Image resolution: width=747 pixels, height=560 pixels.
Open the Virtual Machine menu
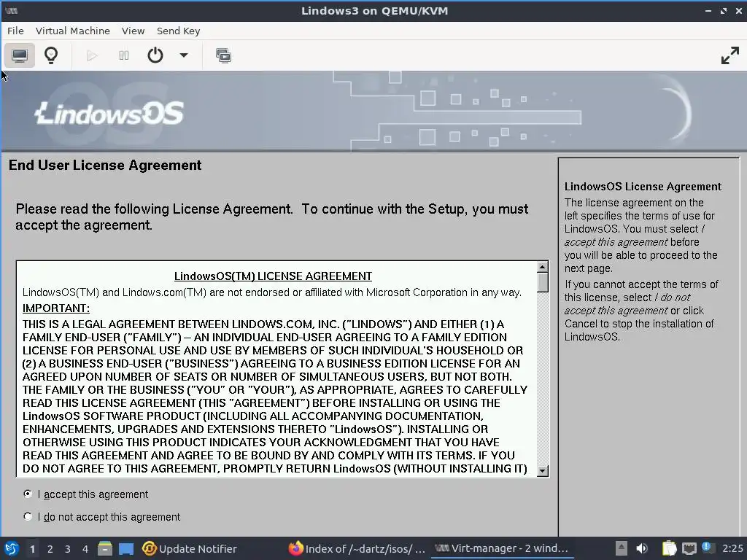[72, 31]
